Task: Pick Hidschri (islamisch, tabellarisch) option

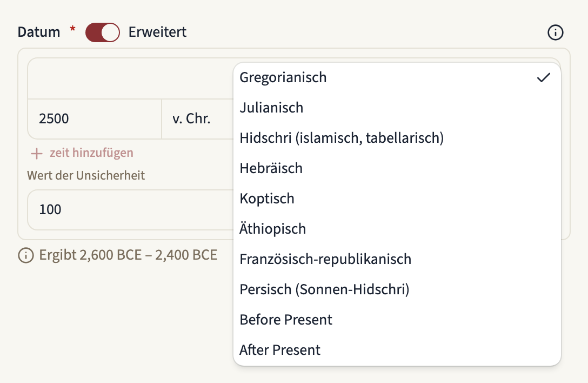Action: (397, 138)
